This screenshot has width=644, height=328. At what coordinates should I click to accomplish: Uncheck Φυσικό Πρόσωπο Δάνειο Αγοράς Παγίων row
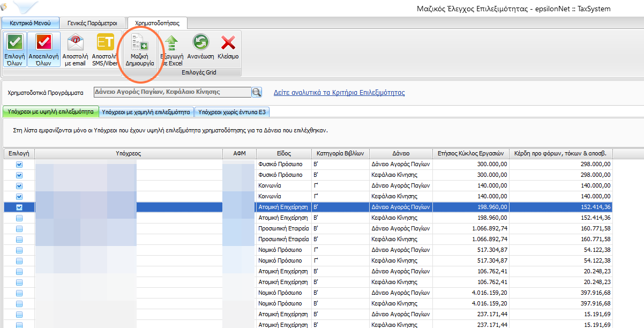point(19,165)
